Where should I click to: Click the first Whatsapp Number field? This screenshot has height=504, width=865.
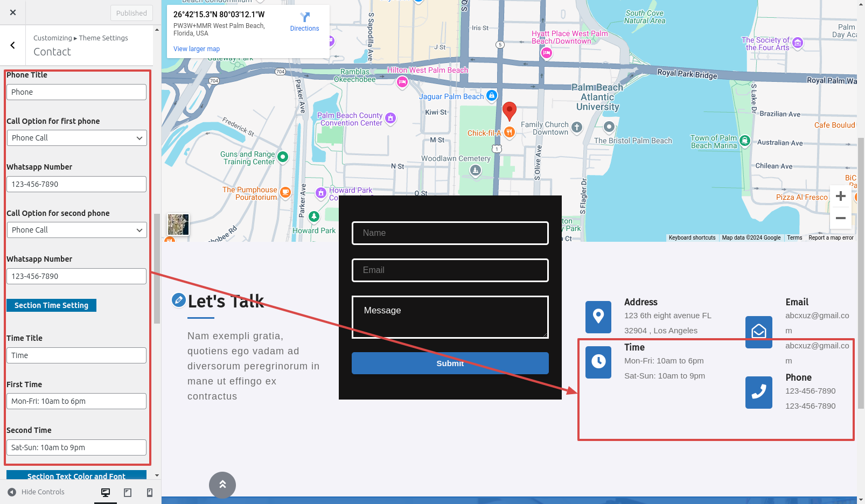coord(76,184)
